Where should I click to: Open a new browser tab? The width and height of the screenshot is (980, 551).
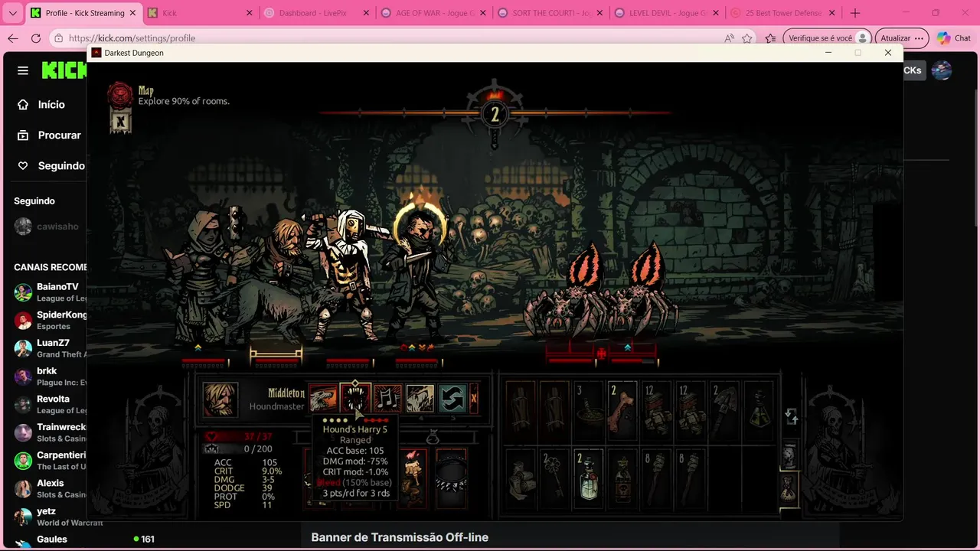click(x=855, y=13)
